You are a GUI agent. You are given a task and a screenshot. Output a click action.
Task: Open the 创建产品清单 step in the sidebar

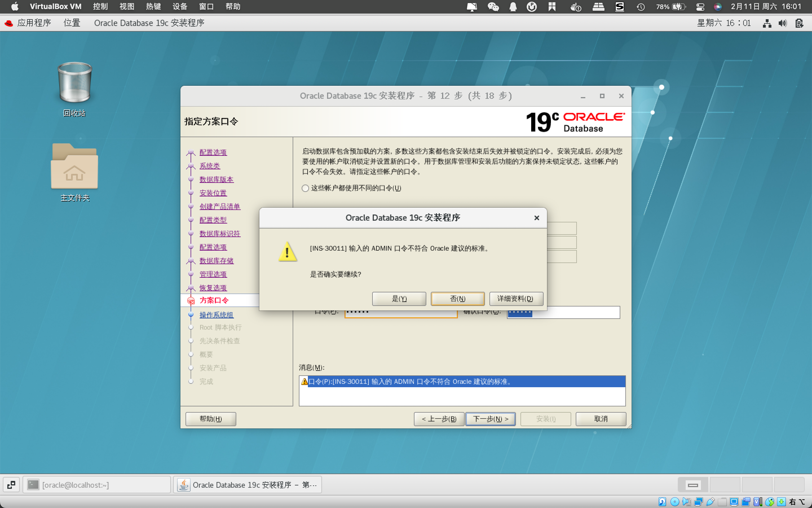click(x=220, y=206)
